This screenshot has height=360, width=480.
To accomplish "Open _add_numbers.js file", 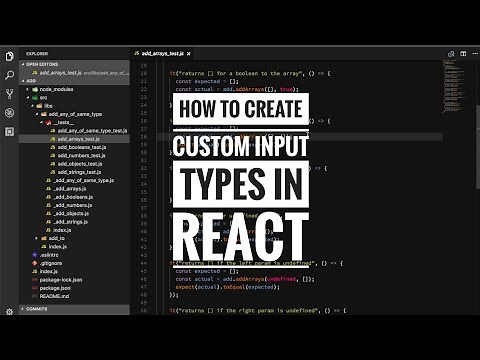I will (74, 205).
